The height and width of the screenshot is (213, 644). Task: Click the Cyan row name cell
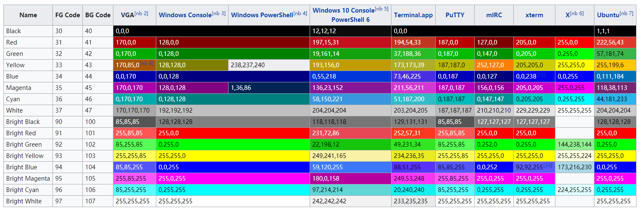click(28, 99)
